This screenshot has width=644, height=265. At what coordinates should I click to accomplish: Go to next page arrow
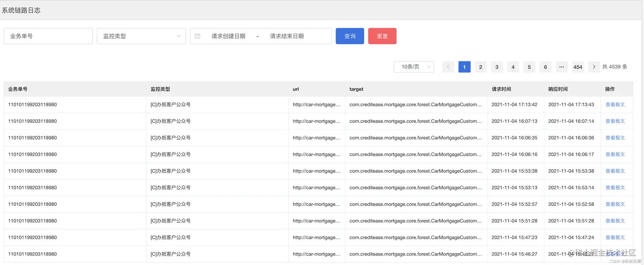point(594,67)
